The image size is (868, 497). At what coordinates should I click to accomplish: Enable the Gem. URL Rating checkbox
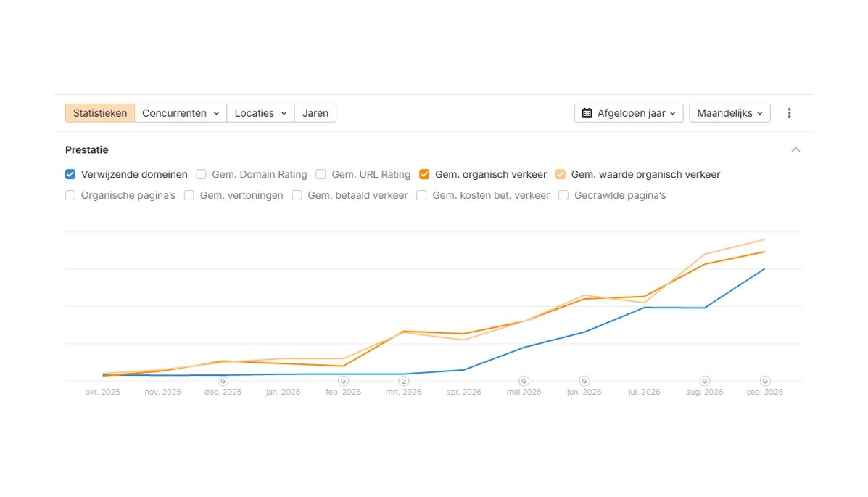point(321,175)
